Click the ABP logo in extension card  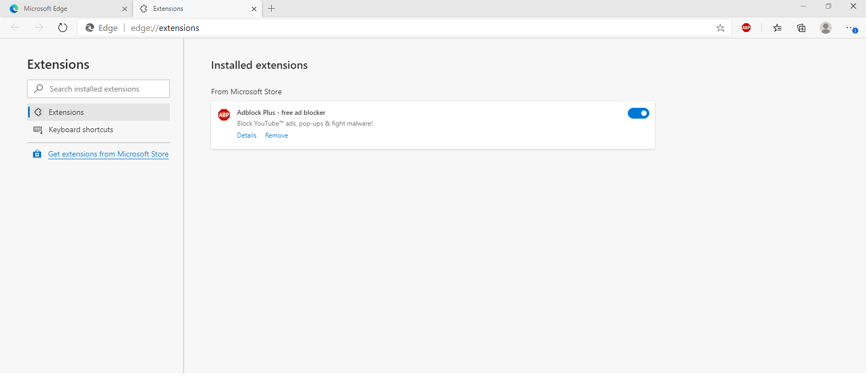224,115
